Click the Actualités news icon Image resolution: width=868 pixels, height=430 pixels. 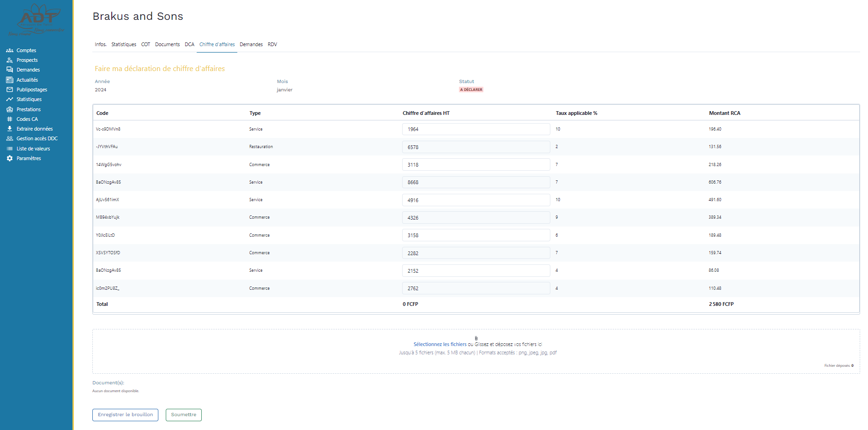[10, 80]
